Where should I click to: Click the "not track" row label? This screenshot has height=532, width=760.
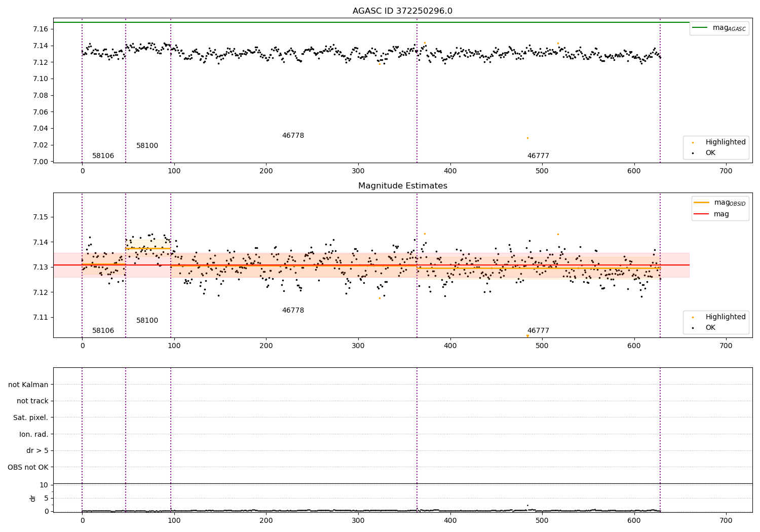(x=32, y=401)
